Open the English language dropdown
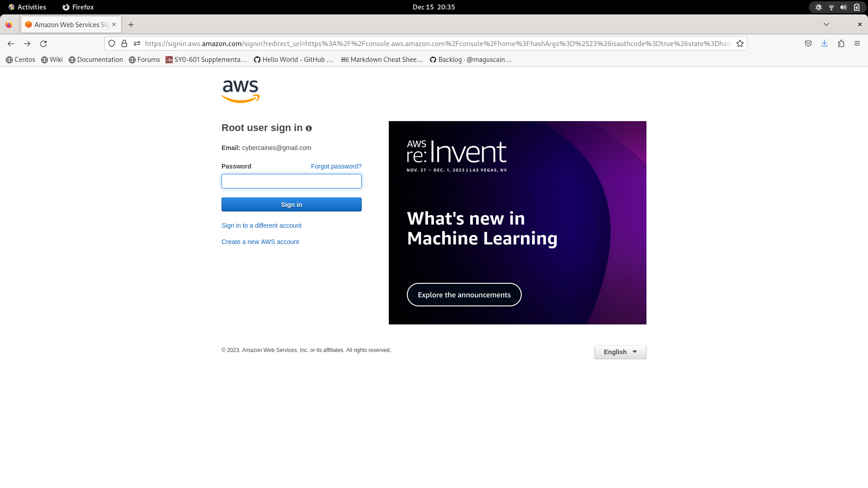The height and width of the screenshot is (488, 868). (x=620, y=352)
